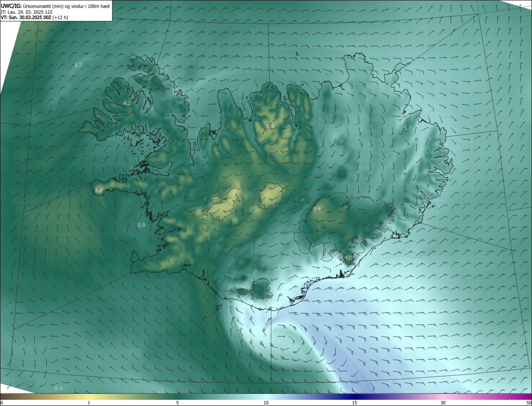This screenshot has height=406, width=532.
Task: Click the legend tick label "5"
Action: point(177,403)
